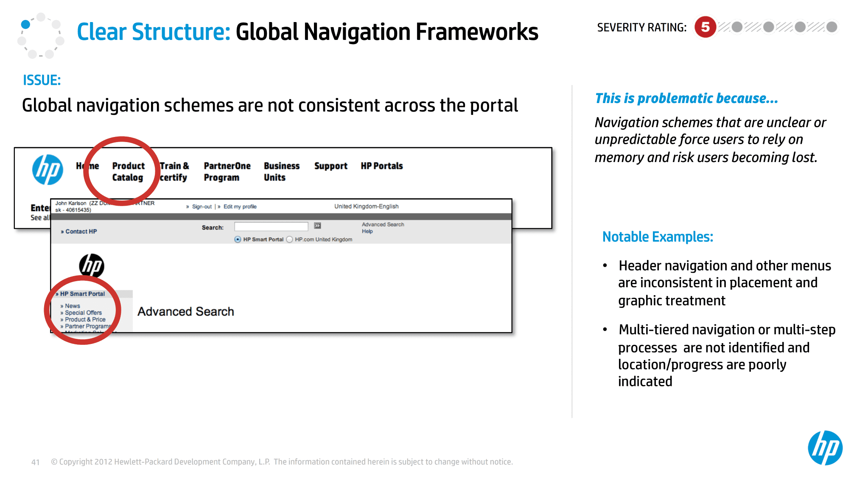Click the last gray severity rating dot

coord(832,27)
